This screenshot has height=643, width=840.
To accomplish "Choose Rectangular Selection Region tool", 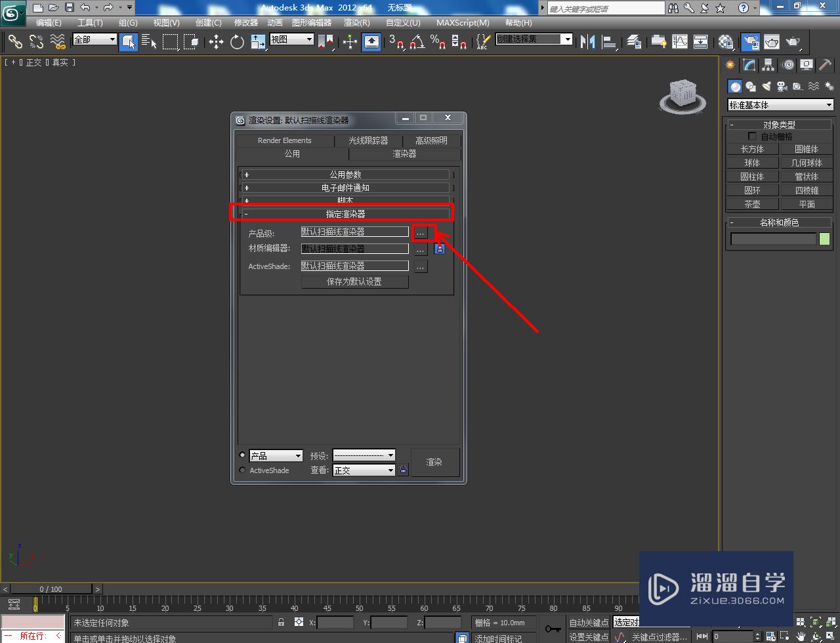I will pos(170,42).
